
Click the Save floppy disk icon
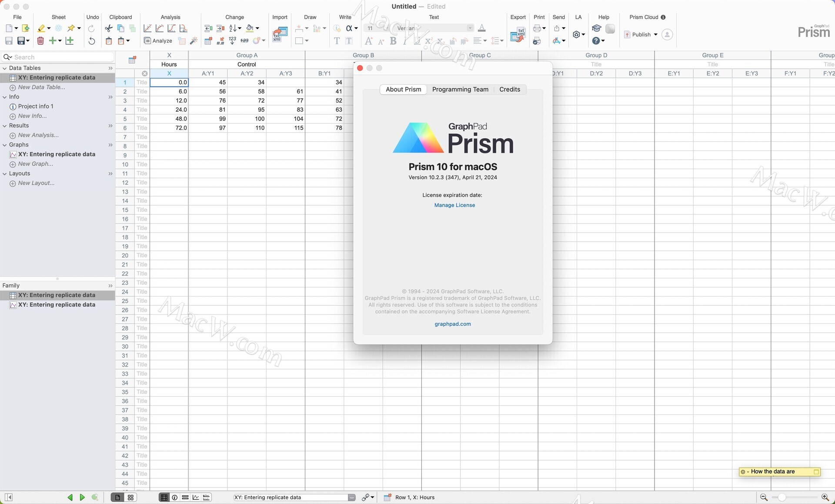(9, 41)
